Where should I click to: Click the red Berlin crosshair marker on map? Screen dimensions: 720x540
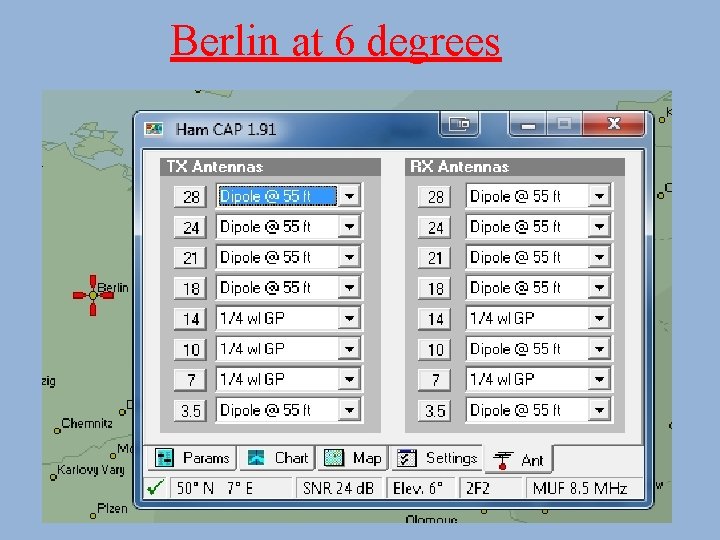[93, 295]
